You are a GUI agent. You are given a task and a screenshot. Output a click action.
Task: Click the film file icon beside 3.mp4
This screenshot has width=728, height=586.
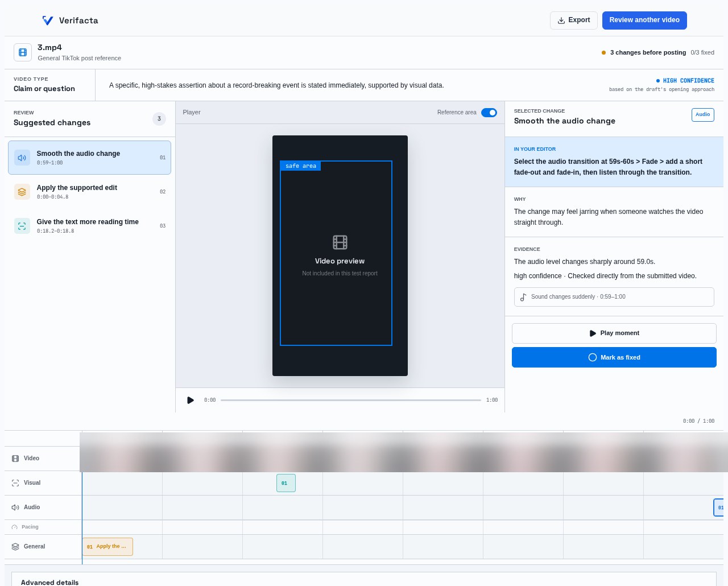(23, 52)
